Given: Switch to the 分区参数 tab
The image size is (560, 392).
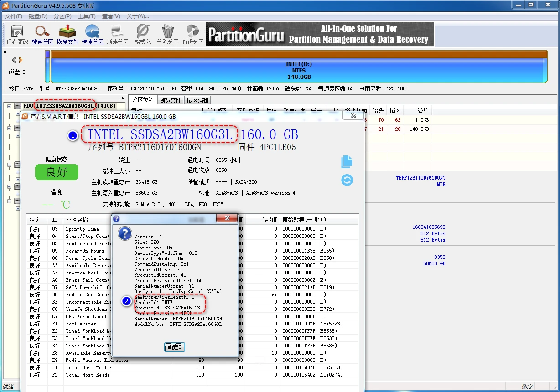Looking at the screenshot, I should click(x=143, y=100).
